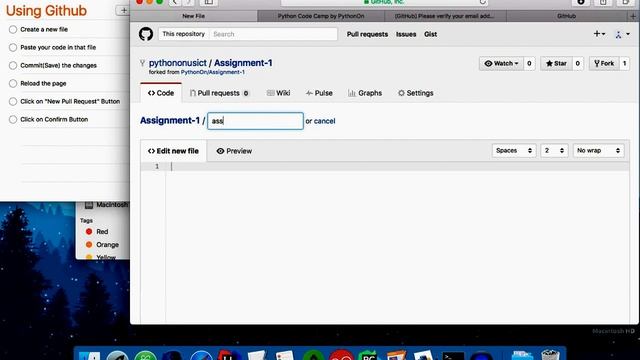Open the pythononusict profile link

tap(178, 63)
